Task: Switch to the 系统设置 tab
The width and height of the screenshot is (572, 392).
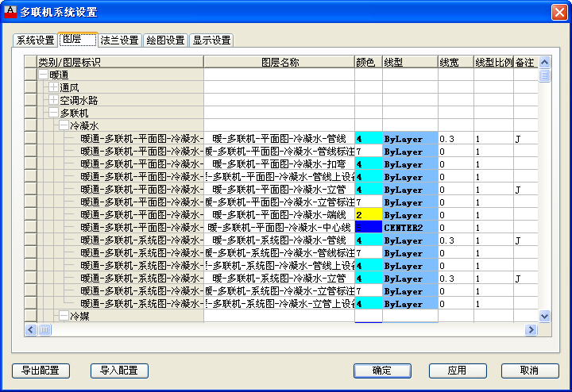Action: [x=36, y=40]
